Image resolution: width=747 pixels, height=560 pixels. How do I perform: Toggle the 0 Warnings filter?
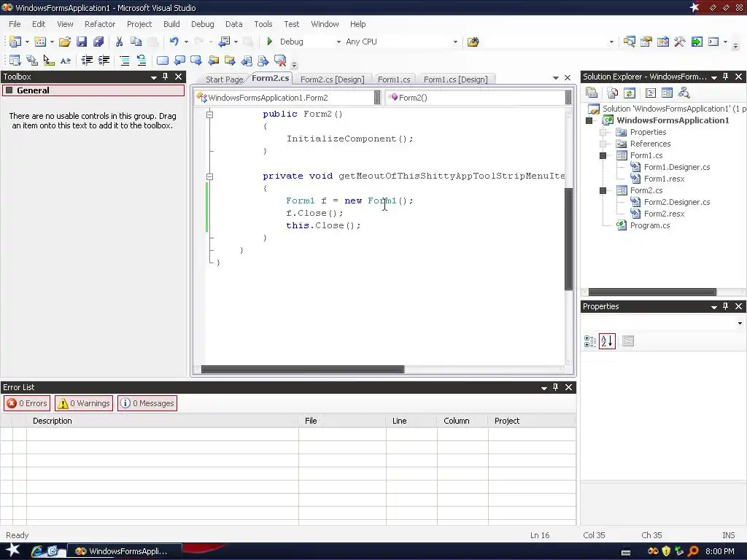tap(84, 403)
